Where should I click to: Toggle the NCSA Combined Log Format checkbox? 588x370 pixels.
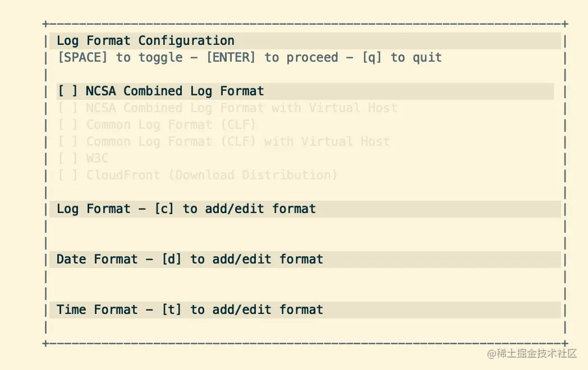click(x=67, y=91)
